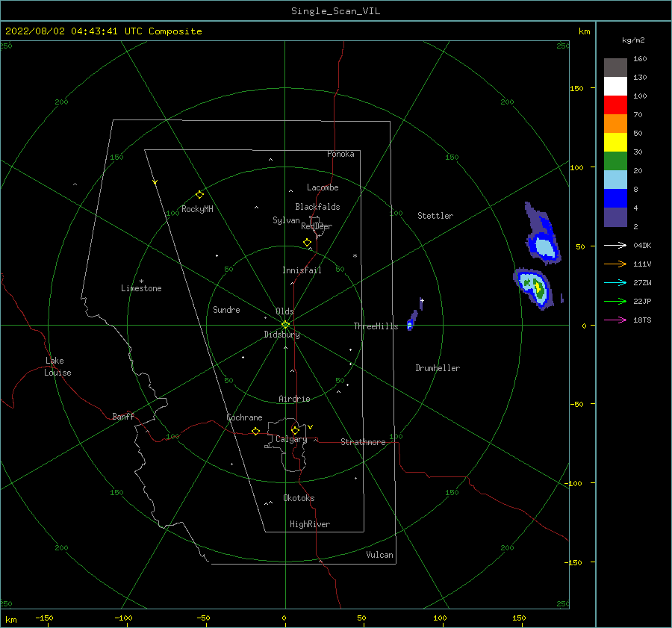Screen dimensions: 672x628
Task: Click the Calgary city label
Action: coord(291,439)
